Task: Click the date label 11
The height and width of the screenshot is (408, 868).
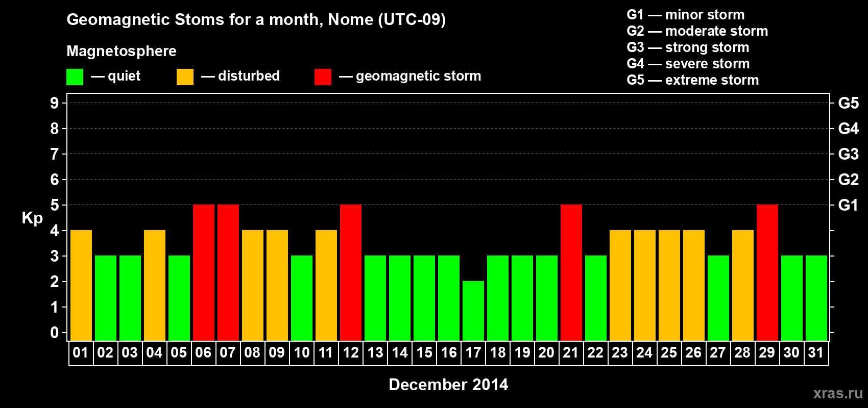Action: tap(326, 352)
